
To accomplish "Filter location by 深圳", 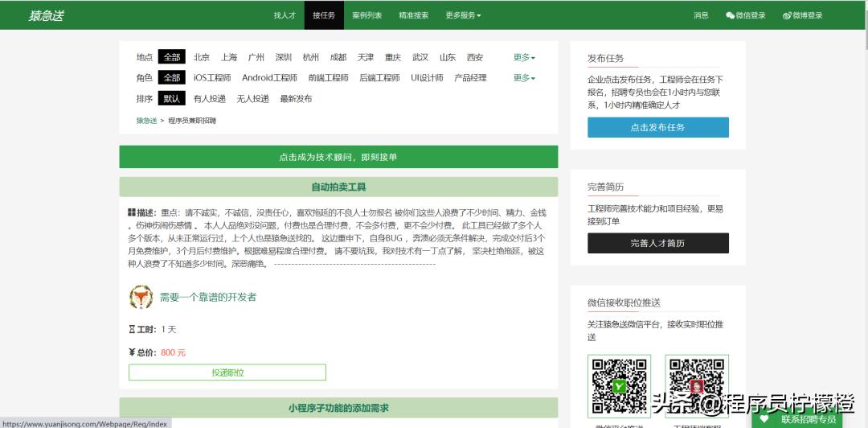I will click(x=284, y=57).
